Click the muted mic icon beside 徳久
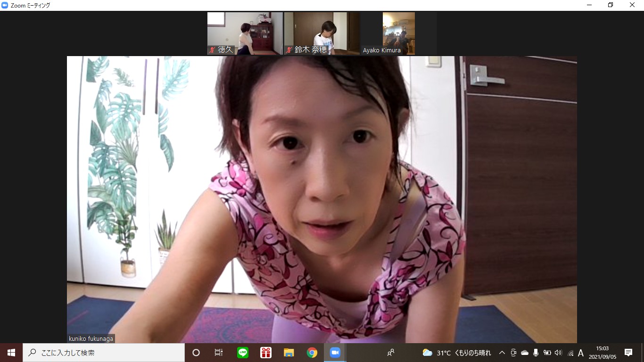 [x=213, y=49]
